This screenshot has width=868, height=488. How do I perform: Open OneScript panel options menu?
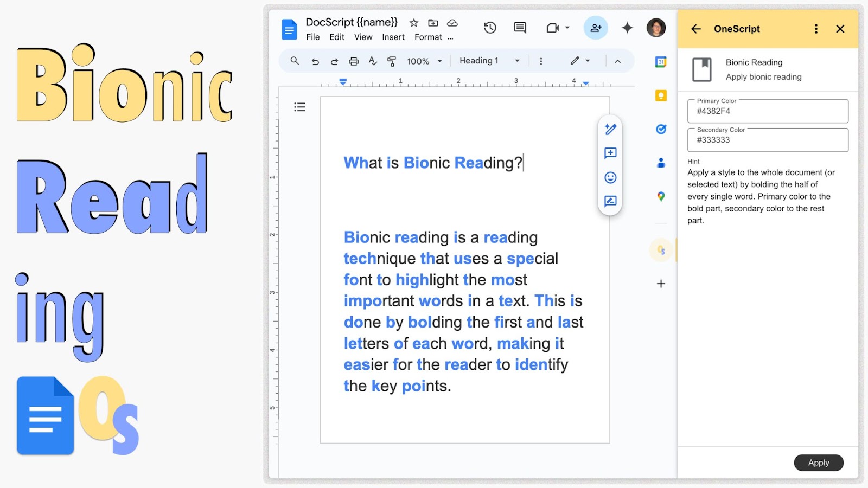click(x=816, y=29)
